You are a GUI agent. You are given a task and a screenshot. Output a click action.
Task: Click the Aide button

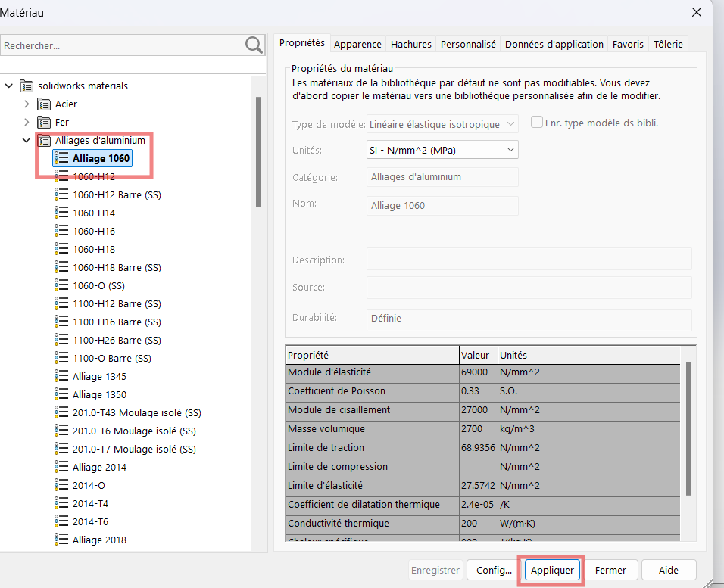pyautogui.click(x=669, y=570)
